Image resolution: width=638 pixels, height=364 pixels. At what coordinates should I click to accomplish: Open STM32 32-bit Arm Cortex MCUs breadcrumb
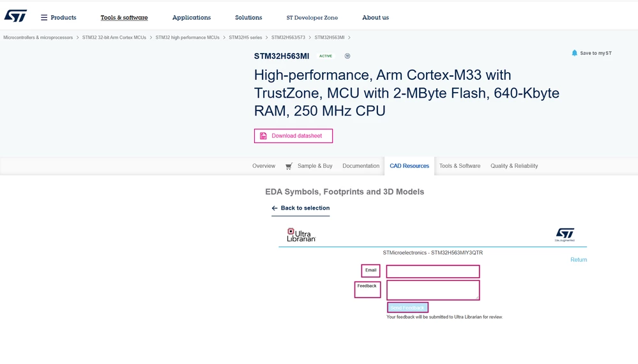(114, 38)
